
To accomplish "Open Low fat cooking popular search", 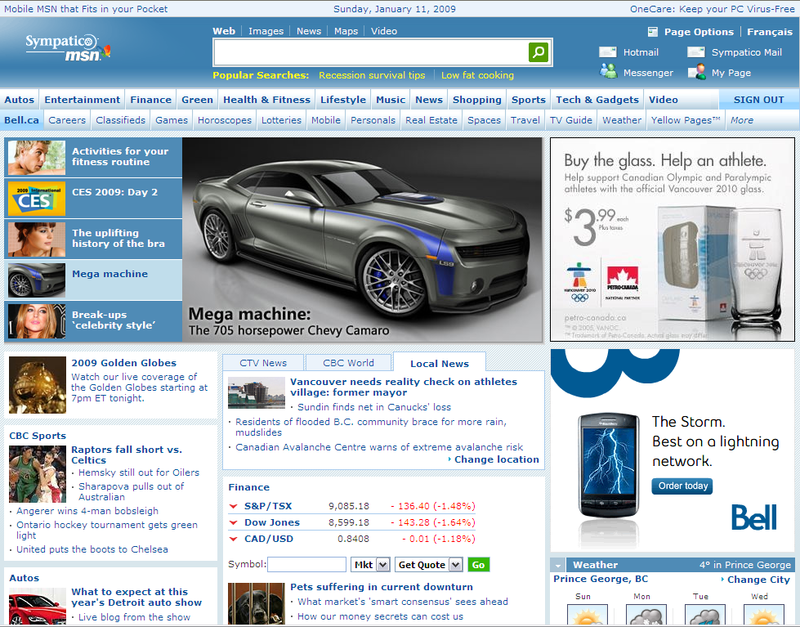I will coord(478,75).
